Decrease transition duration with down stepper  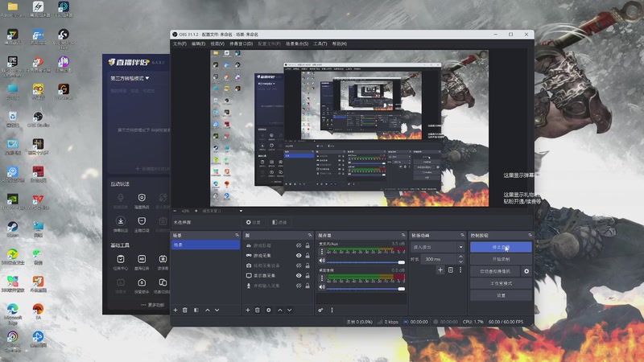[460, 261]
